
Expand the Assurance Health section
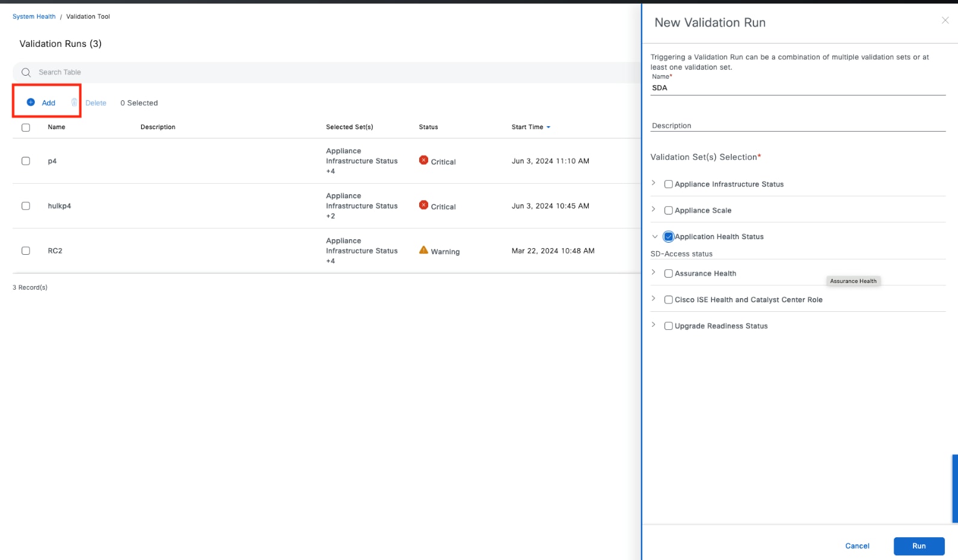[x=654, y=273]
